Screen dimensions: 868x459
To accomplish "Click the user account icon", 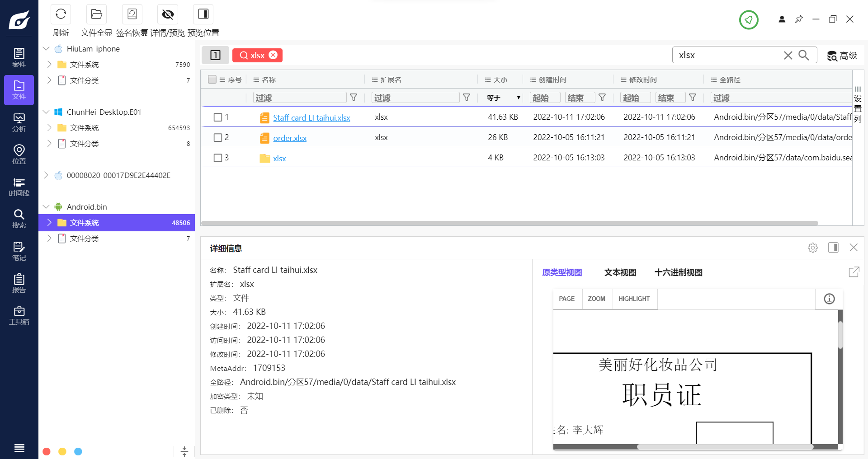I will 782,19.
